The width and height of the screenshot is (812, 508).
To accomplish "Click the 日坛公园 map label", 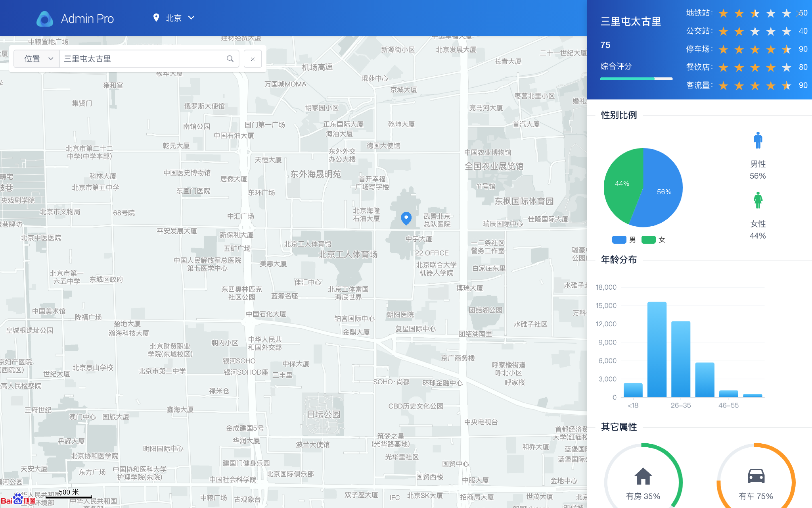I will pyautogui.click(x=324, y=414).
